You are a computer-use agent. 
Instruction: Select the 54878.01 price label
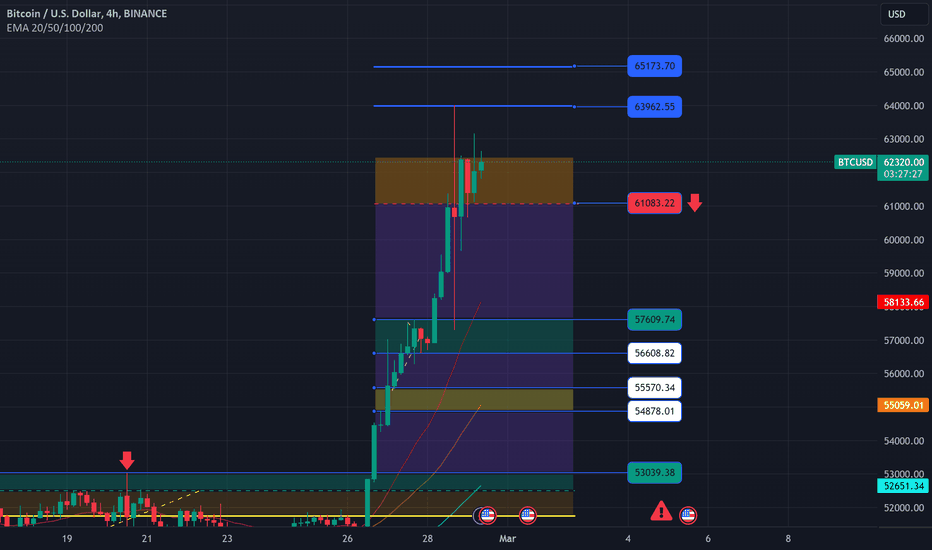pos(654,411)
